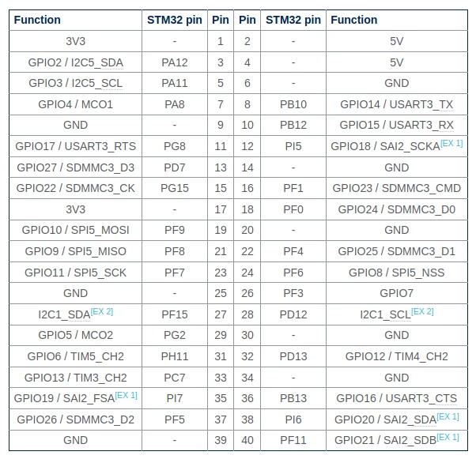The width and height of the screenshot is (476, 459).
Task: Click the EX 1 reference after SAI2_SDB
Action: 448,437
